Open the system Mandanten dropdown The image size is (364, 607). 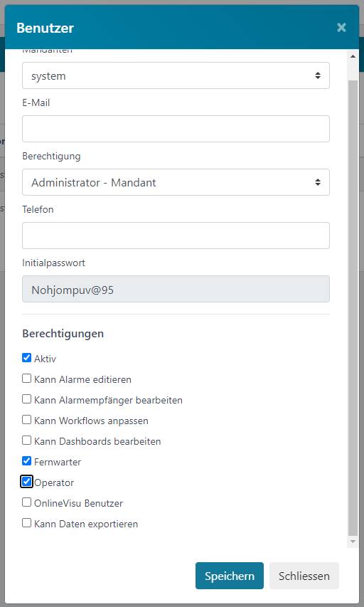click(176, 75)
